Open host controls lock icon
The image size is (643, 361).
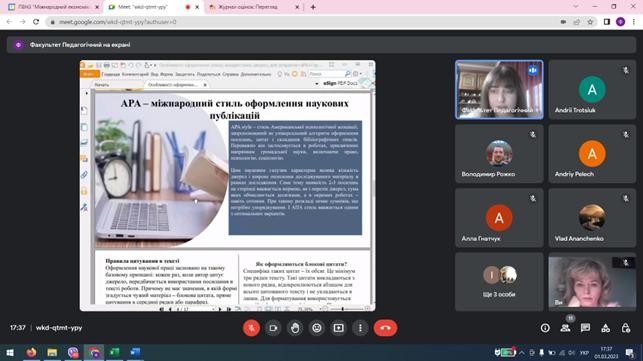pyautogui.click(x=625, y=328)
